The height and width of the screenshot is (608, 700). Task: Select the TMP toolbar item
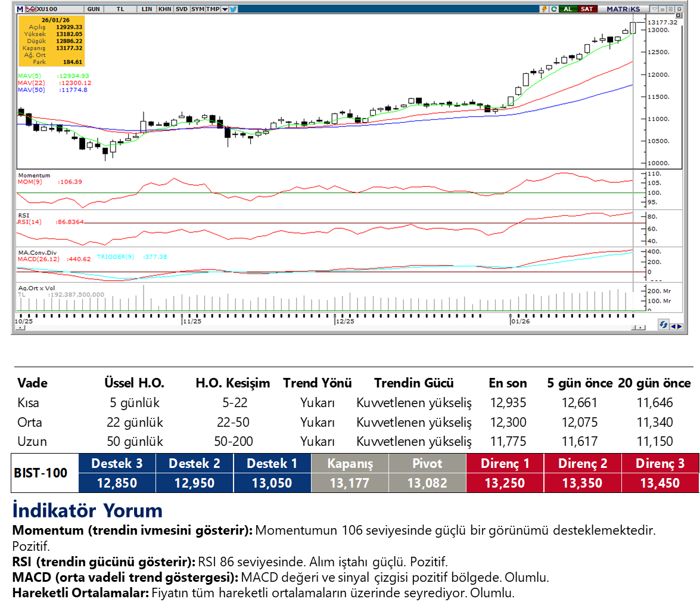coord(212,9)
